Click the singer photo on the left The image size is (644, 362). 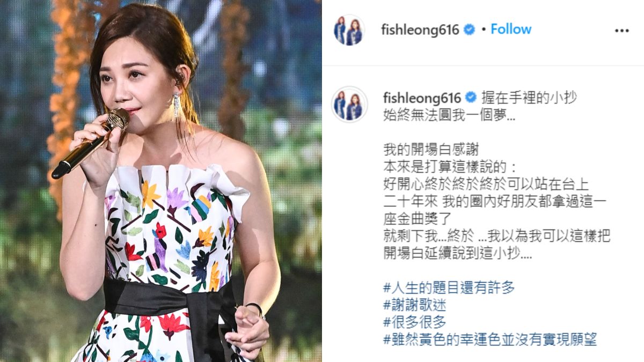point(161,181)
